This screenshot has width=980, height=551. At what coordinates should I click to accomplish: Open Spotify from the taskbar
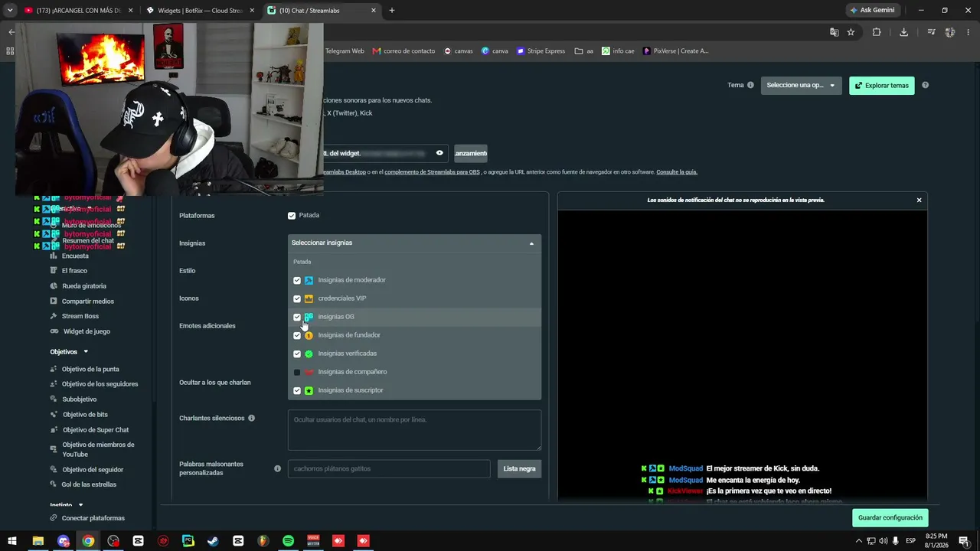click(x=288, y=541)
